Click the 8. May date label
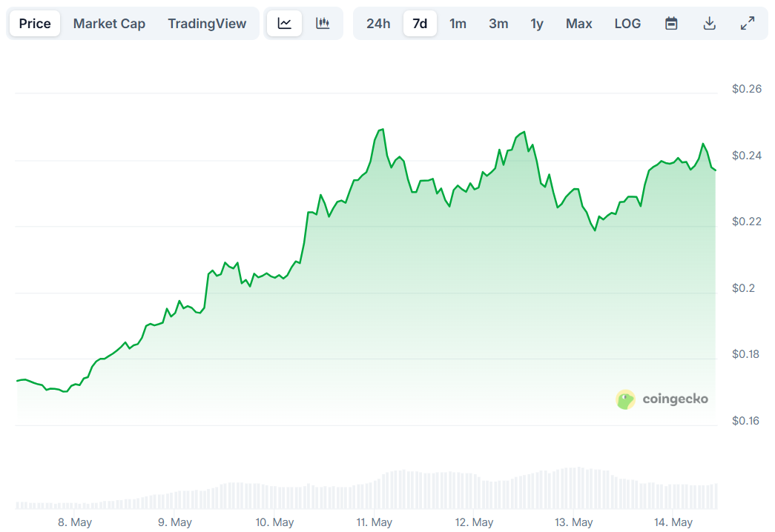 point(74,522)
